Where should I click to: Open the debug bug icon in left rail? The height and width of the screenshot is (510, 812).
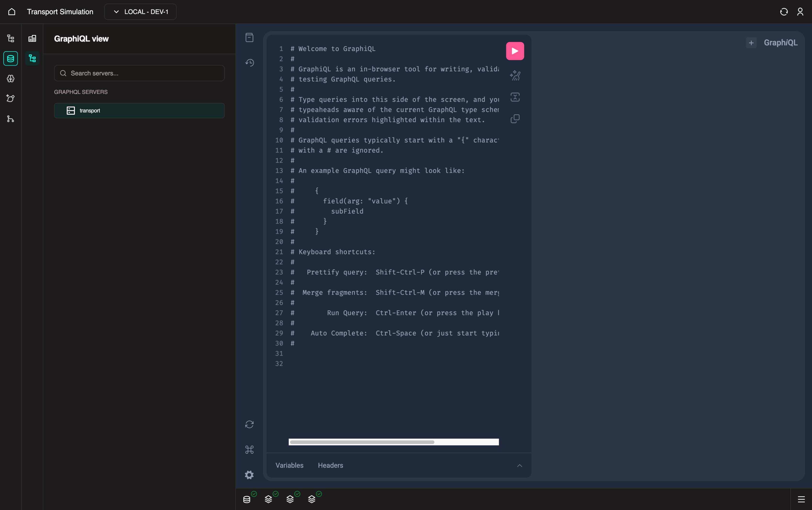point(11,98)
